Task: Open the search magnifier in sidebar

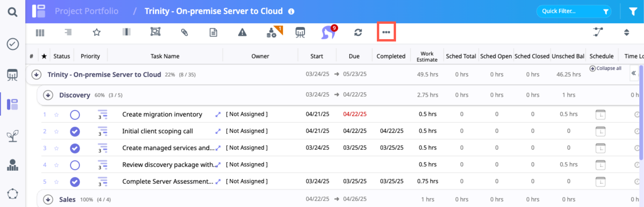Action: point(12,12)
